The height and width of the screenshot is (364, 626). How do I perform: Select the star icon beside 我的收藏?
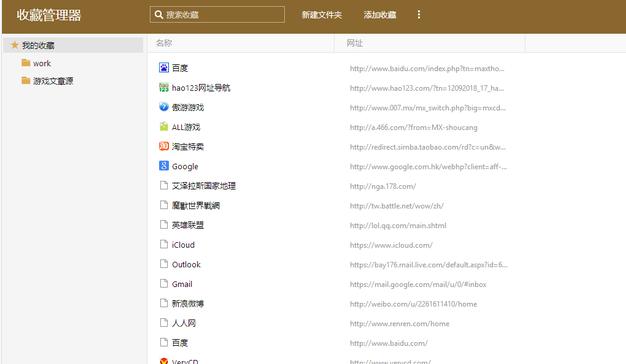(15, 45)
